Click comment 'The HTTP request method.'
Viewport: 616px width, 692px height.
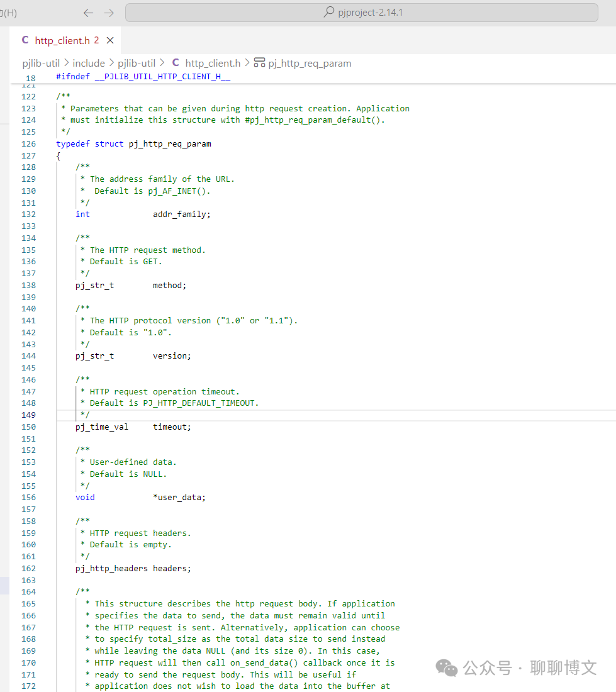(148, 250)
